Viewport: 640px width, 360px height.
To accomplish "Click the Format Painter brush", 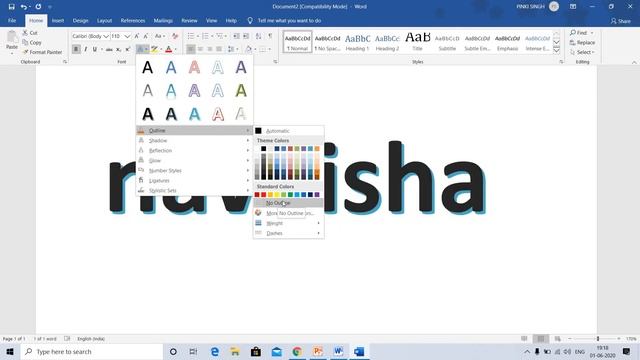I will click(42, 52).
